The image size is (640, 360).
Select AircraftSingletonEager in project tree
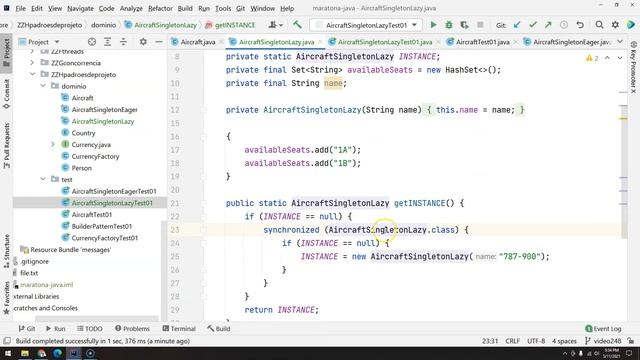click(104, 109)
